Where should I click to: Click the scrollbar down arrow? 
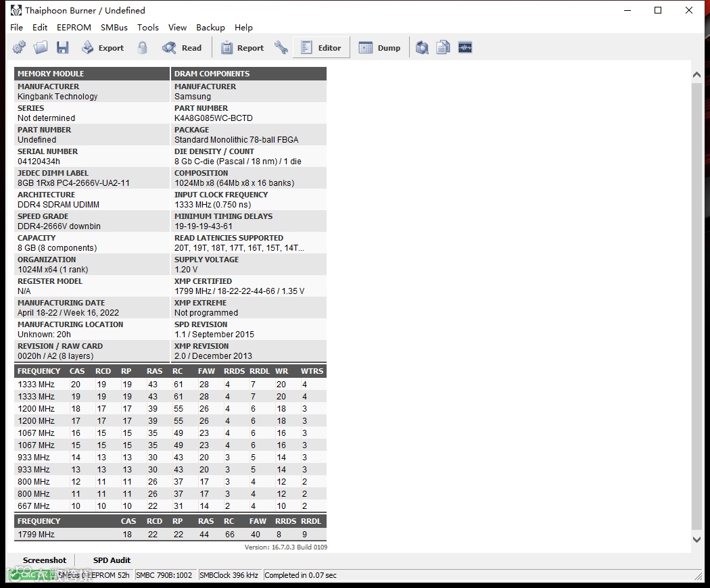(x=697, y=539)
